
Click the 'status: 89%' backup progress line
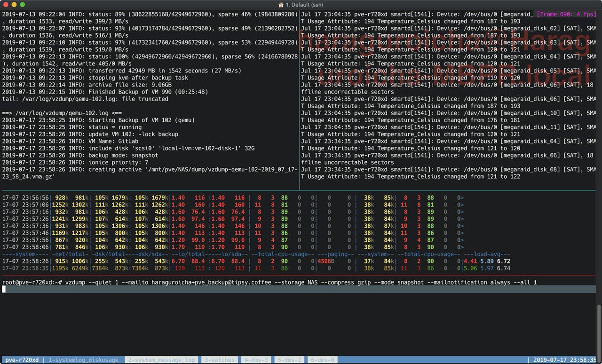[x=150, y=18]
